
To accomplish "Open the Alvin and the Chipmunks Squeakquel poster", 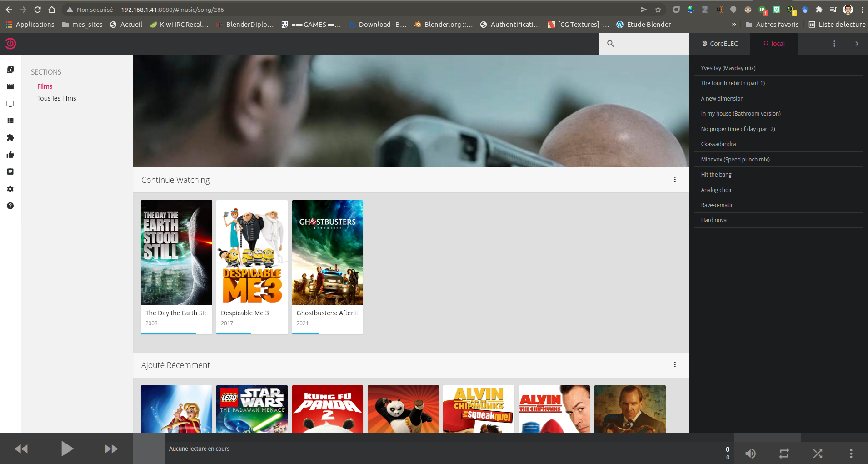I will [479, 409].
